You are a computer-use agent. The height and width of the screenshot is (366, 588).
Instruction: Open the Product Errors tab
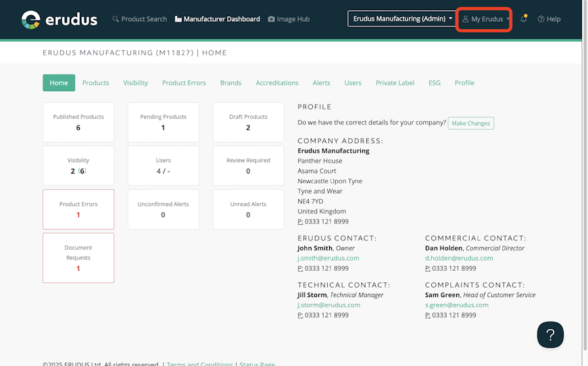184,83
